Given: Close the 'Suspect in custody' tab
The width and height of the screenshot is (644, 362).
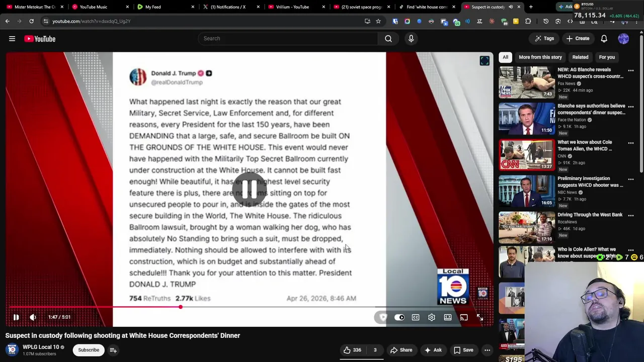Looking at the screenshot, I should tap(519, 7).
